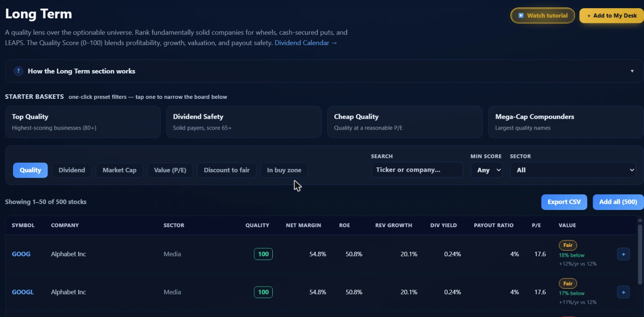Screen dimensions: 644x317
Task: Click the QUALITY column header
Action: pos(258,225)
